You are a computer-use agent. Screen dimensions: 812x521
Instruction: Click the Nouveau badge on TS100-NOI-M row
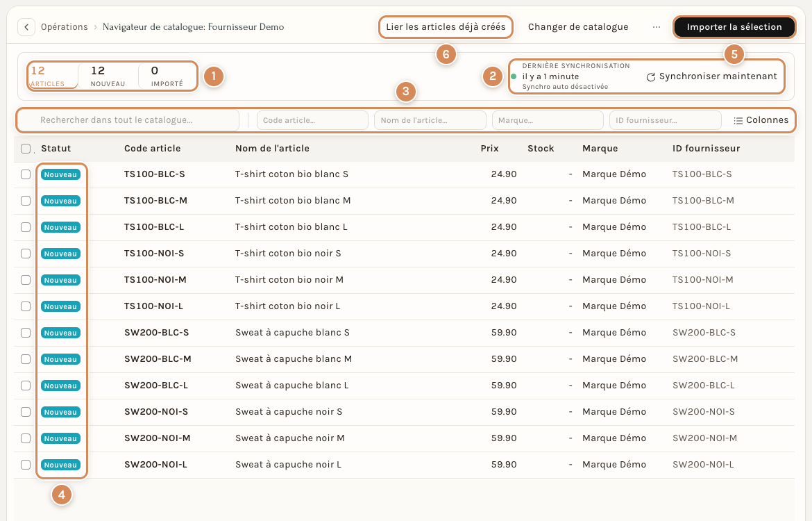[x=60, y=280]
